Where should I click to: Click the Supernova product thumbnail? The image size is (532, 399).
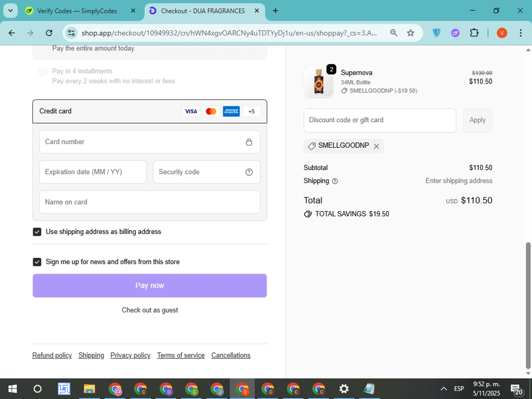click(x=319, y=82)
